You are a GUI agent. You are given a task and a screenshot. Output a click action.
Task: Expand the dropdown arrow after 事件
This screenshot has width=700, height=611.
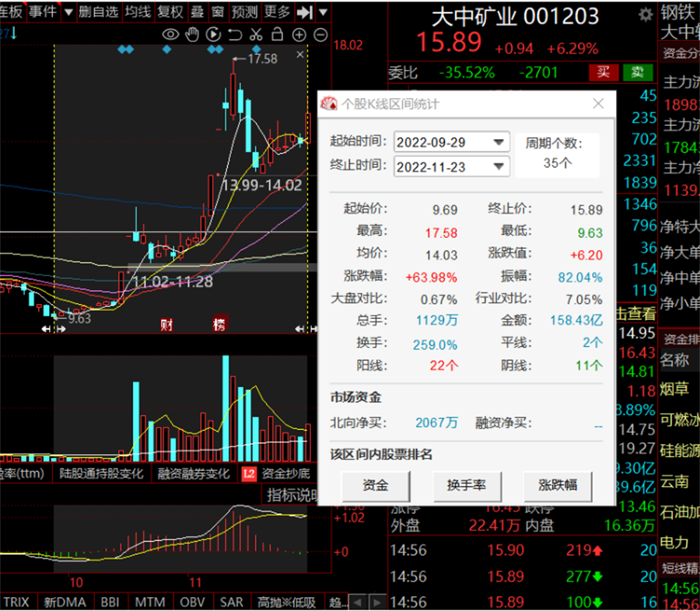68,12
